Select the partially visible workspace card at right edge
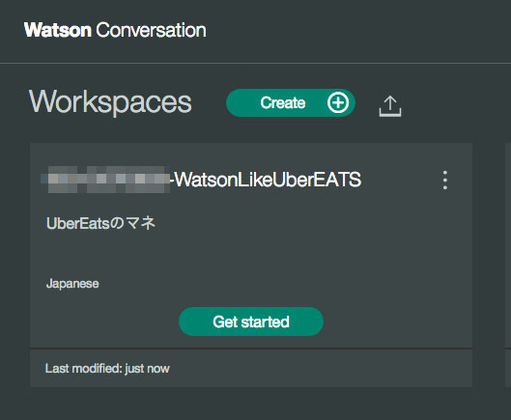 coord(508,265)
